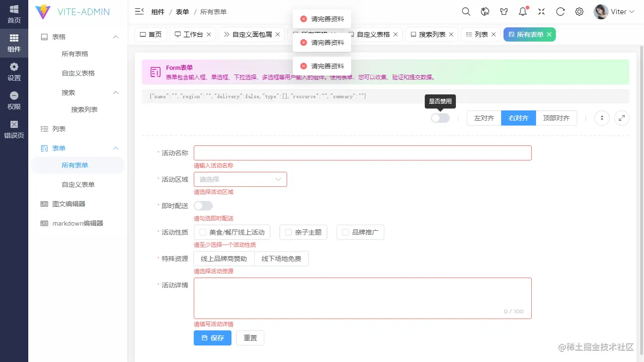Click the 保存 save button

pyautogui.click(x=212, y=337)
